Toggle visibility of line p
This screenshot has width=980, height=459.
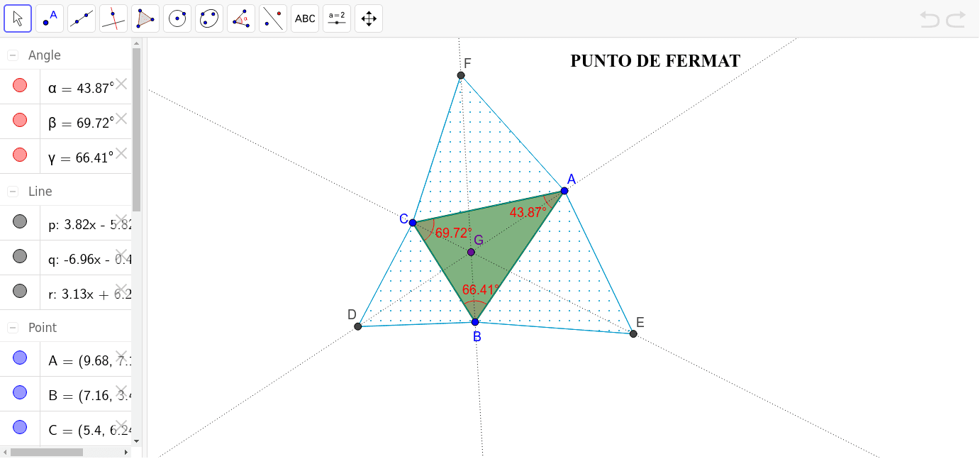click(20, 221)
